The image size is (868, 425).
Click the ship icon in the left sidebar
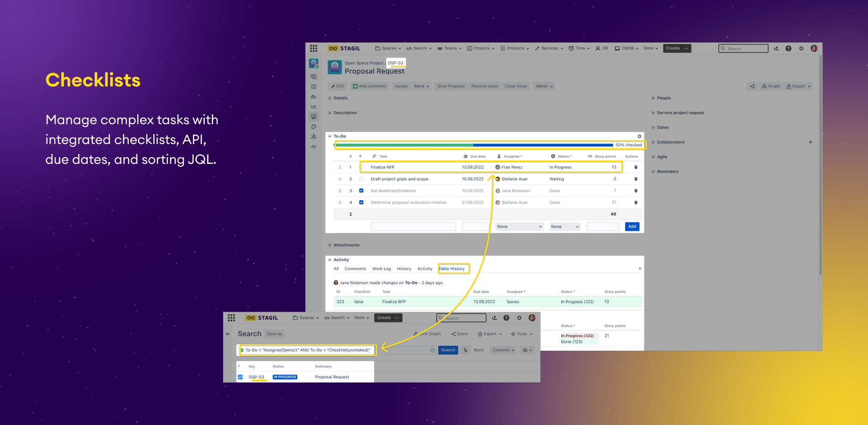click(x=314, y=97)
